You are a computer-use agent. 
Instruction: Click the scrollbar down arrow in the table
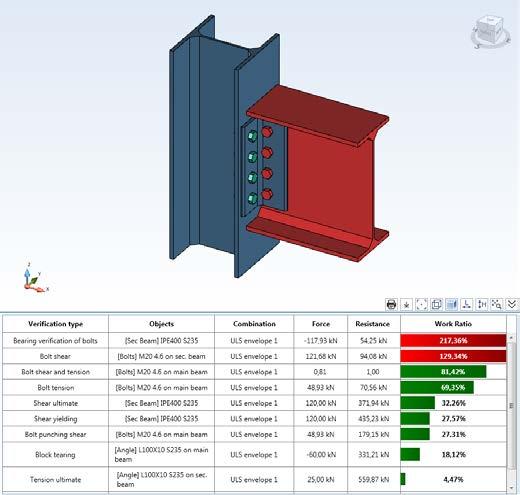[x=512, y=488]
